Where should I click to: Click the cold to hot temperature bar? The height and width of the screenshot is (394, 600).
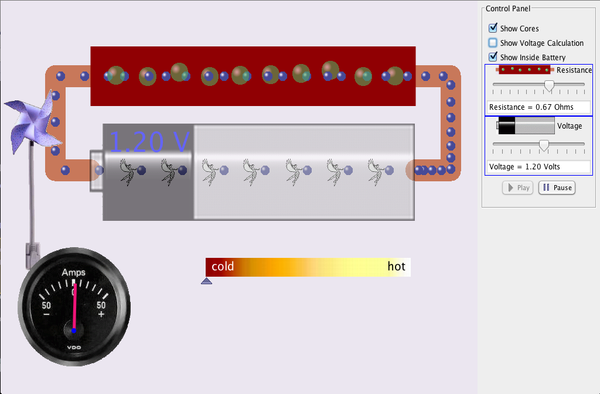coord(308,267)
